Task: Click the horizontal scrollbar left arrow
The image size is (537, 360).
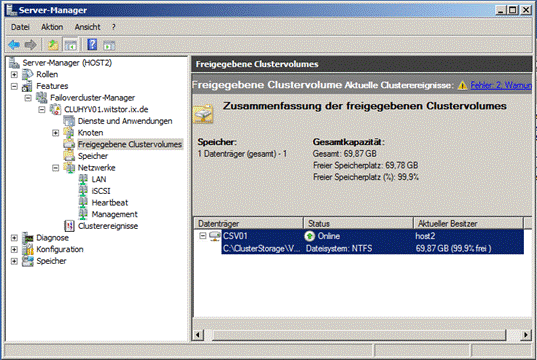Action: point(198,334)
